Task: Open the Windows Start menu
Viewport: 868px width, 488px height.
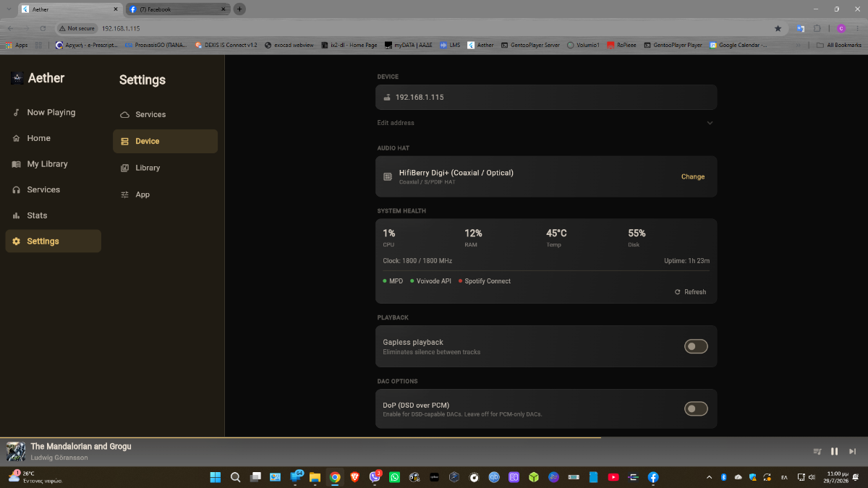Action: click(x=216, y=477)
